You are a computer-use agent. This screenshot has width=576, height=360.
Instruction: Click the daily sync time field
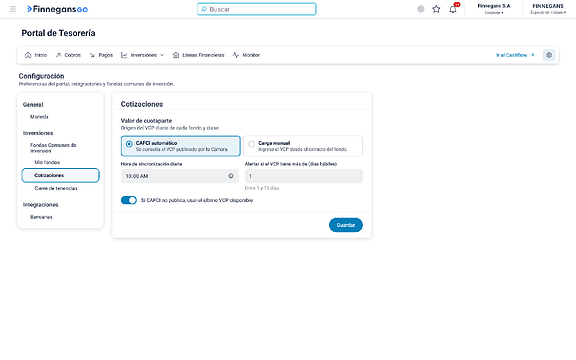180,176
